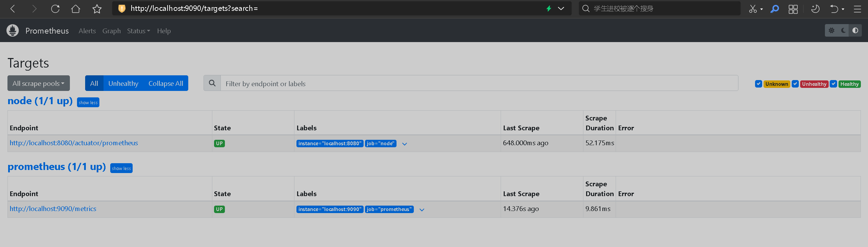Uncheck the Healthy state checkbox
The image size is (868, 247).
pyautogui.click(x=833, y=84)
